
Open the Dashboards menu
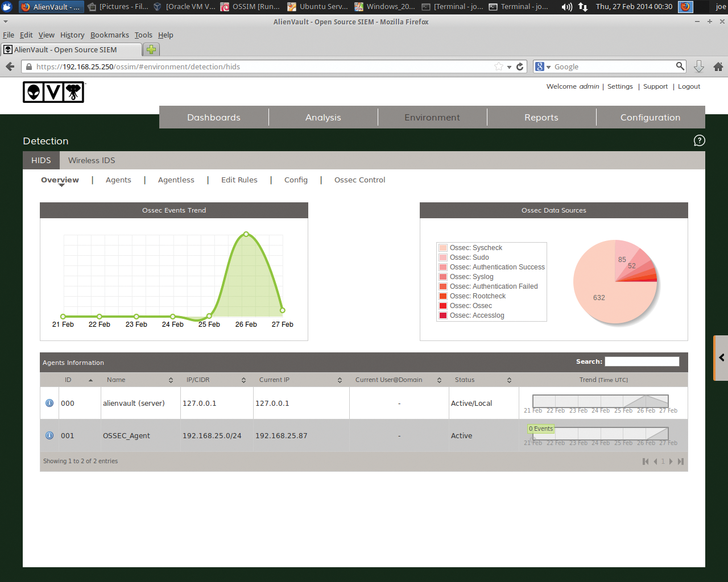[214, 117]
